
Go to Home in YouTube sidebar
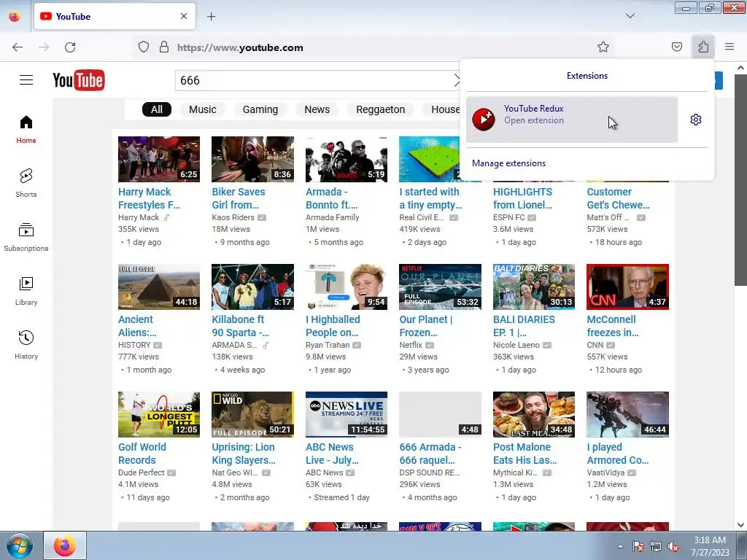(x=26, y=130)
